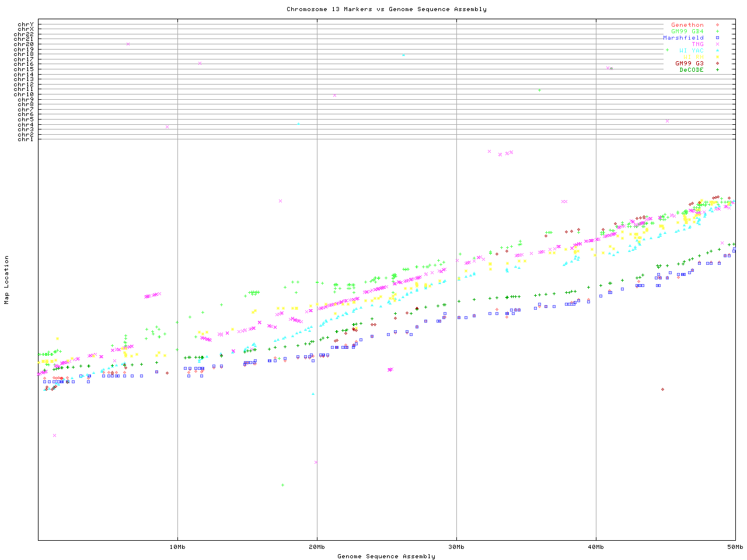Click the chr1 label on the y-axis
The image size is (747, 560).
pos(26,139)
